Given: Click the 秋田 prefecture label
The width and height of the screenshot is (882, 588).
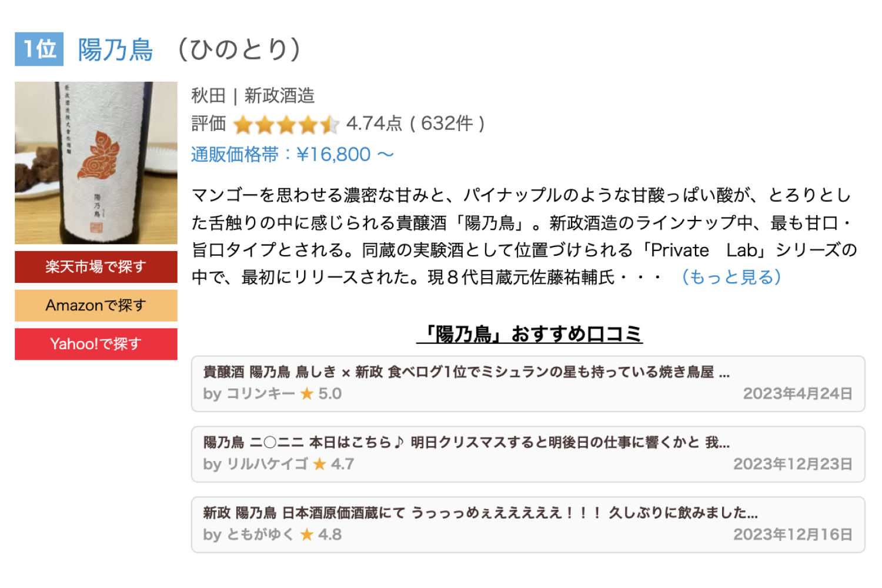Looking at the screenshot, I should point(209,95).
